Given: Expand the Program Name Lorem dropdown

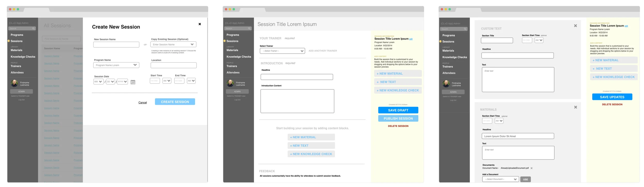Looking at the screenshot, I should (116, 65).
